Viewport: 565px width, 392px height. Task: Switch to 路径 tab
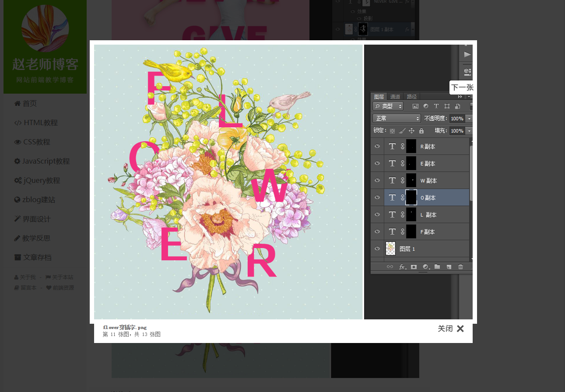[x=412, y=97]
